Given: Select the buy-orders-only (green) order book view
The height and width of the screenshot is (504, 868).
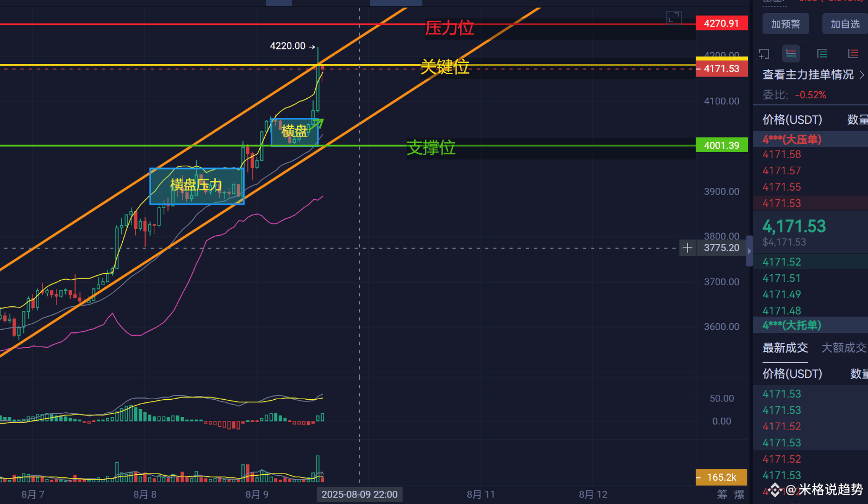Looking at the screenshot, I should [822, 54].
